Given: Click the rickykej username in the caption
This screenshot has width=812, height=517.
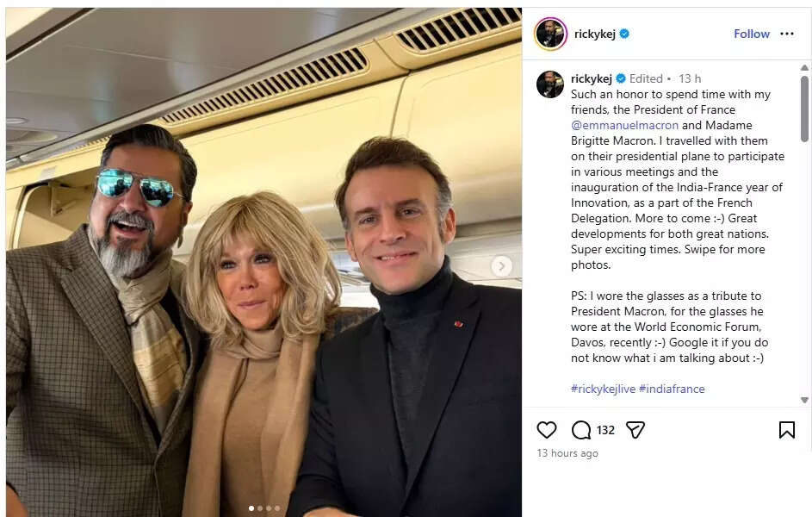Looking at the screenshot, I should coord(591,78).
